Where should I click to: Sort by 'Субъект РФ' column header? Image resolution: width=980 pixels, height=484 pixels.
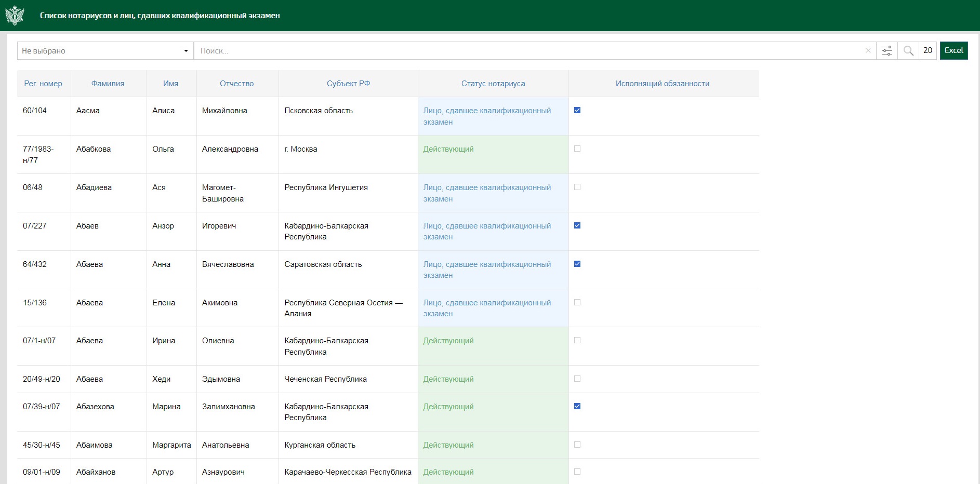pyautogui.click(x=348, y=84)
